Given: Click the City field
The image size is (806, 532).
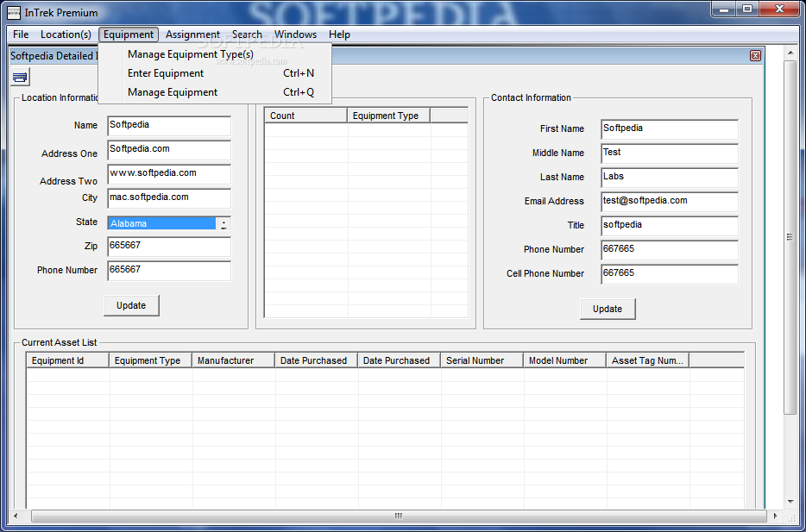Looking at the screenshot, I should (x=169, y=198).
